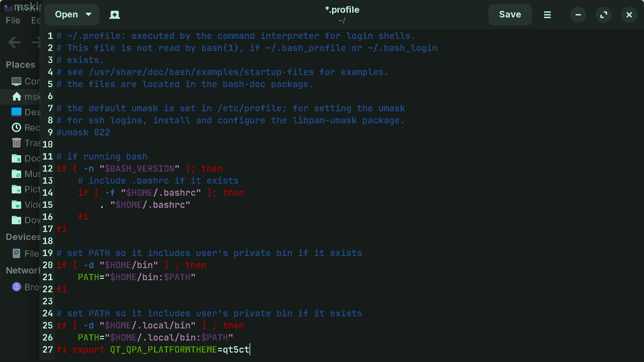This screenshot has width=644, height=362.
Task: Click the Music folder icon
Action: pos(16,174)
